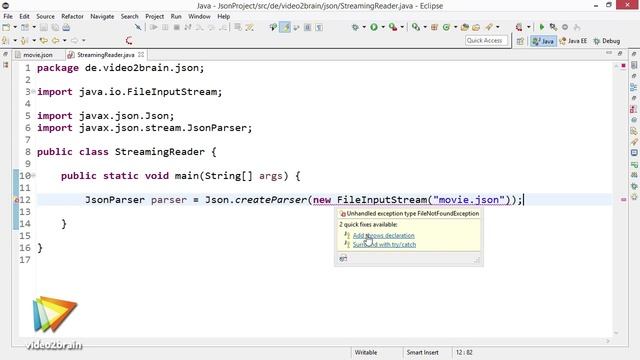Screen dimensions: 640x360
Task: Click the Terminate stop toolbar icon
Action: [176, 27]
